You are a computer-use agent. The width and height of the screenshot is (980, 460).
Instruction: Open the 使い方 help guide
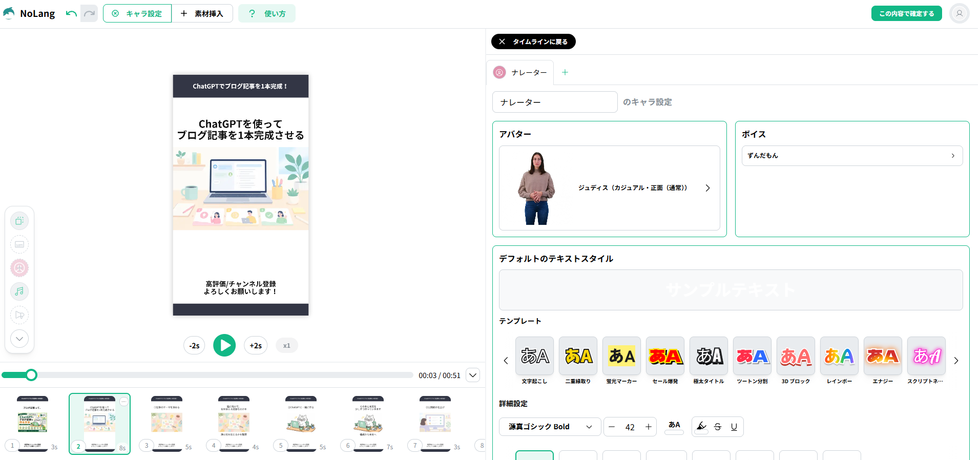[x=266, y=13]
